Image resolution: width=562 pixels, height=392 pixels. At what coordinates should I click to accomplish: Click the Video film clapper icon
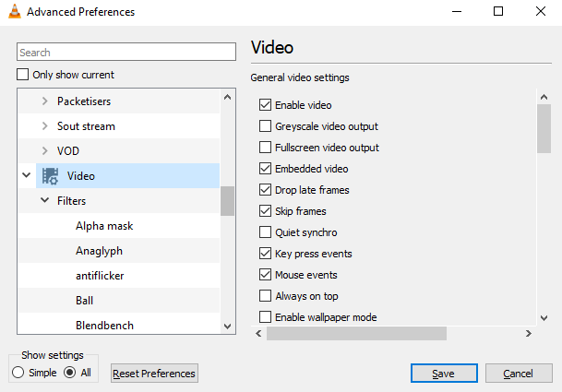click(51, 175)
